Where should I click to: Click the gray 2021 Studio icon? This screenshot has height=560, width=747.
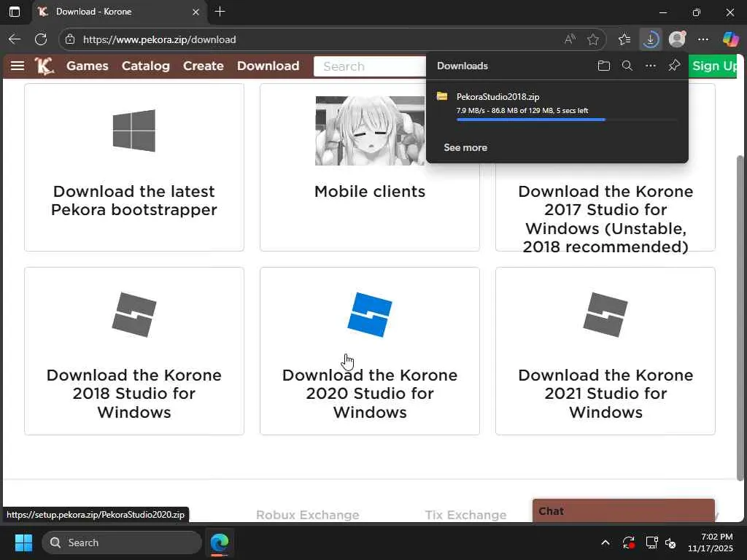[605, 315]
